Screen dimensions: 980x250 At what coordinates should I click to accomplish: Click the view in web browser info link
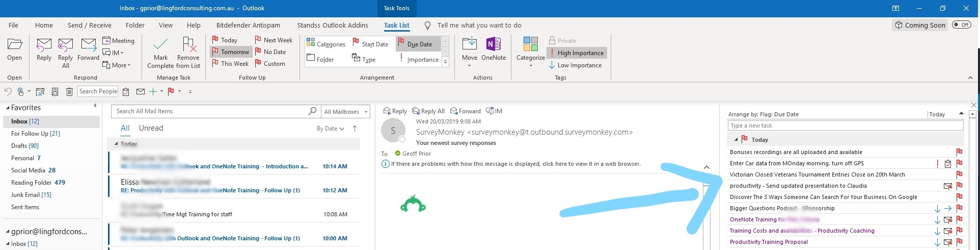point(515,164)
